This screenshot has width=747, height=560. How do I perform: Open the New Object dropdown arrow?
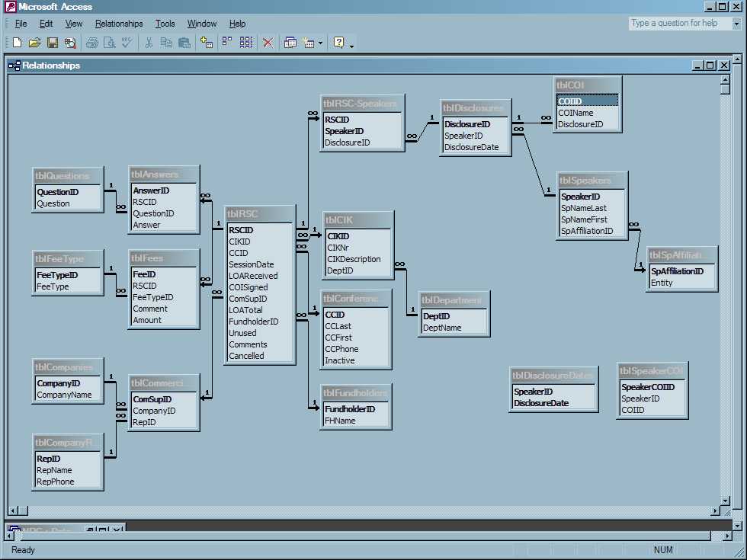[x=320, y=43]
